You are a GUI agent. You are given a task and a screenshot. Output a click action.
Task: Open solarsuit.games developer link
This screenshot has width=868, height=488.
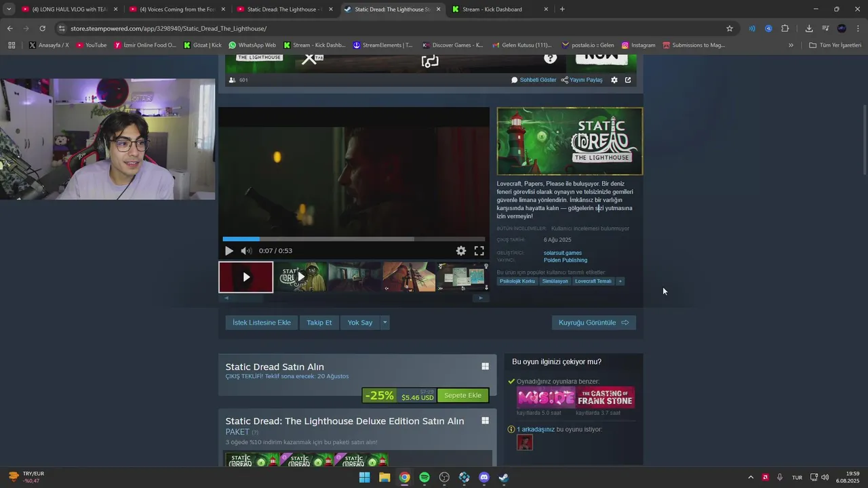coord(563,253)
